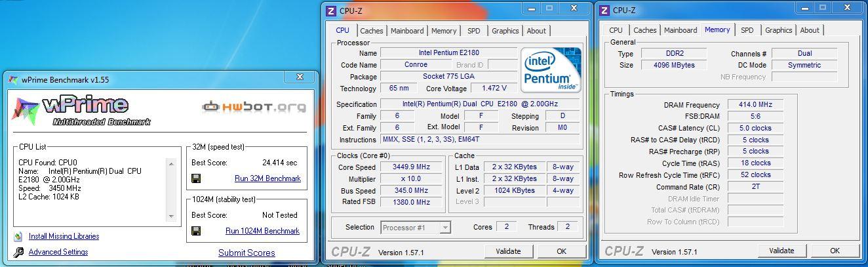The height and width of the screenshot is (267, 868).
Task: Click the memory Type value DDR2
Action: [674, 53]
